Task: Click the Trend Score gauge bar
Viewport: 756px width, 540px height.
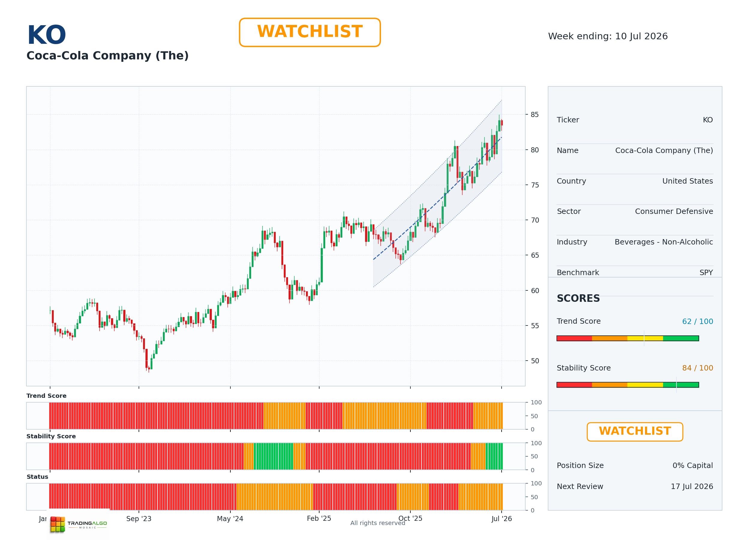Action: (627, 338)
